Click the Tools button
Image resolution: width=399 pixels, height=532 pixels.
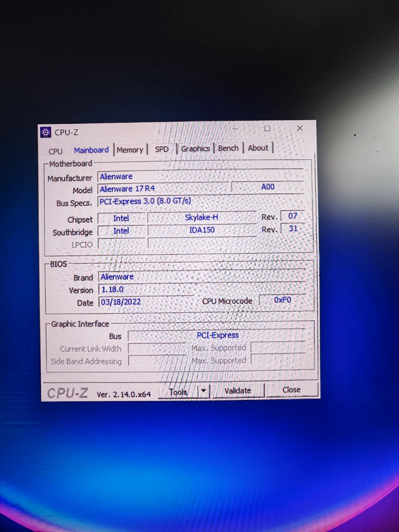[x=178, y=392]
